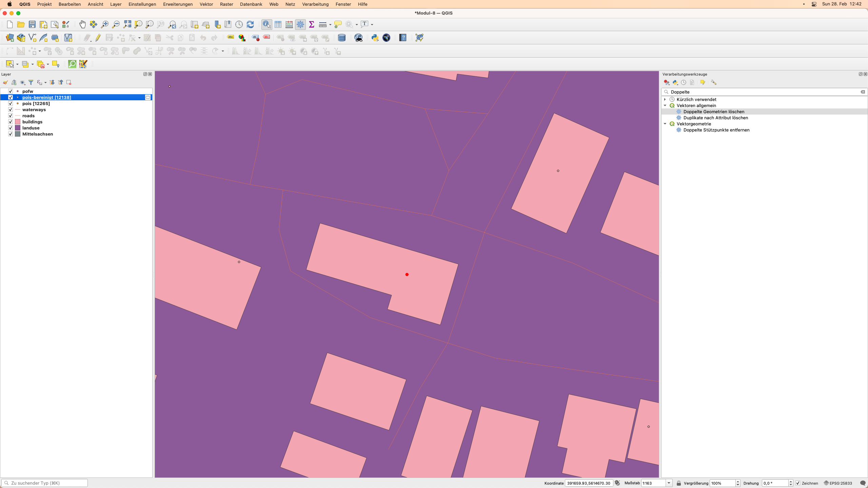Click the 'Doppelte Geometrien löschen' tool
The image size is (868, 488).
714,111
